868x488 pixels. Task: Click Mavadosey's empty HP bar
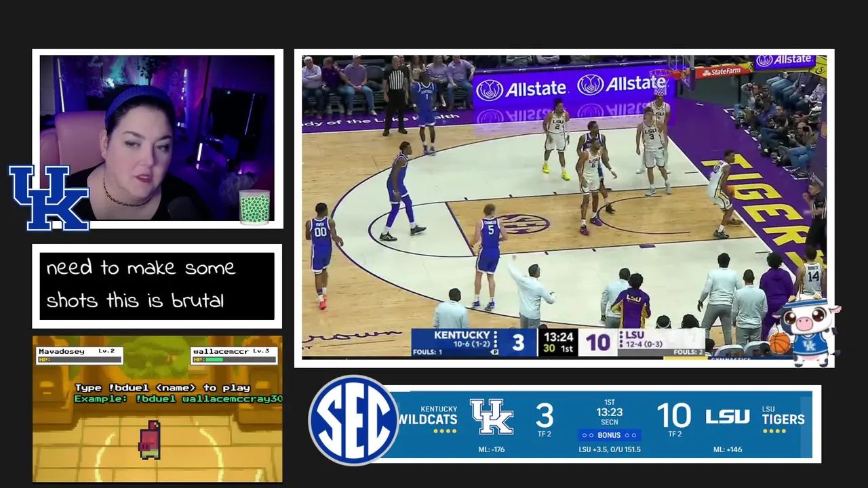(79, 360)
